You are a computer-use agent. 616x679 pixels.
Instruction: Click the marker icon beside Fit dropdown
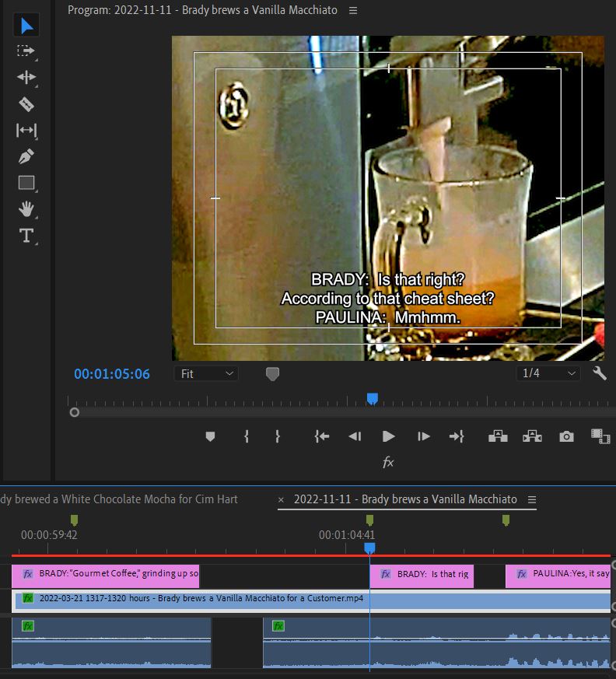coord(272,373)
